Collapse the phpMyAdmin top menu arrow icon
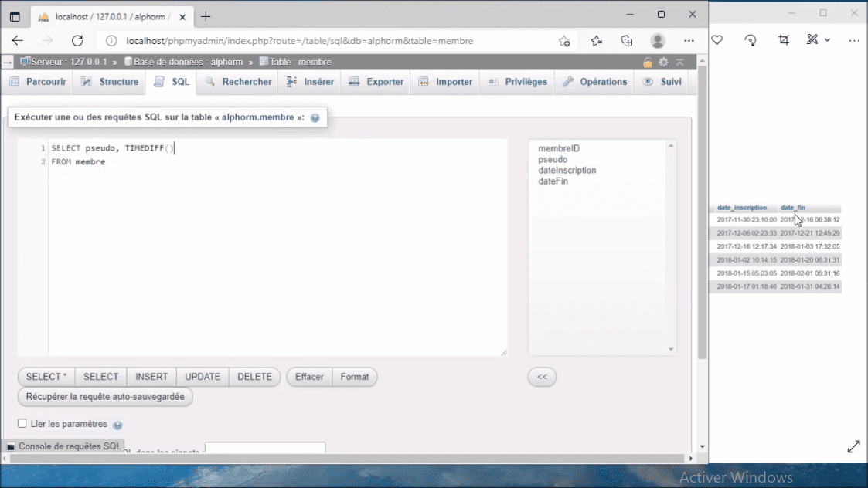The image size is (868, 488). 679,62
